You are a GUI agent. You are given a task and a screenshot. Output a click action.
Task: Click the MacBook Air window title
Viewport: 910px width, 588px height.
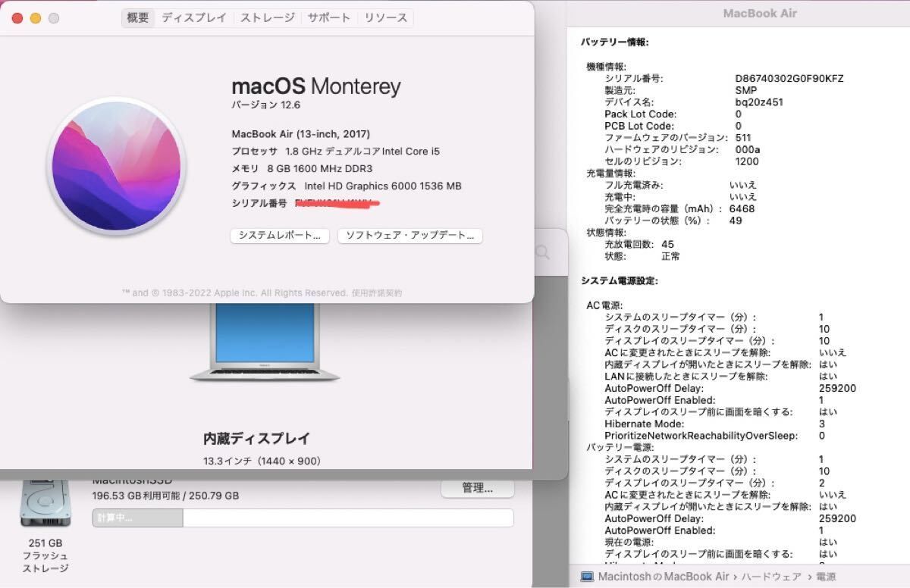coord(760,14)
